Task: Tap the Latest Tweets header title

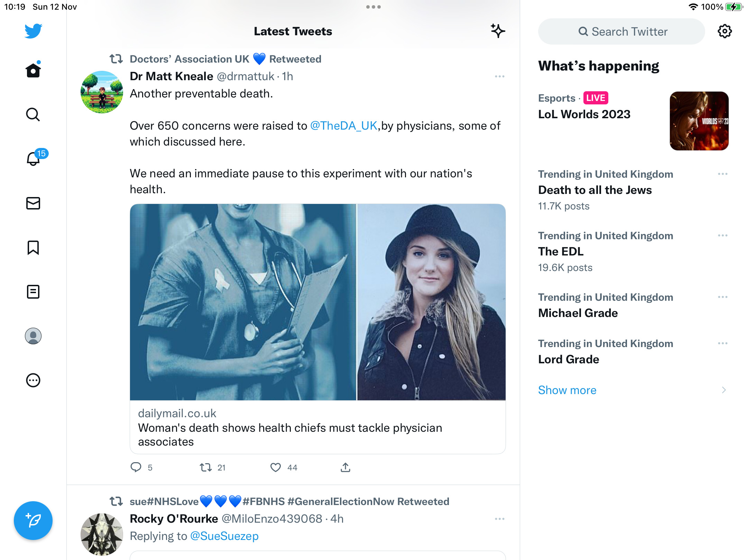Action: 293,31
